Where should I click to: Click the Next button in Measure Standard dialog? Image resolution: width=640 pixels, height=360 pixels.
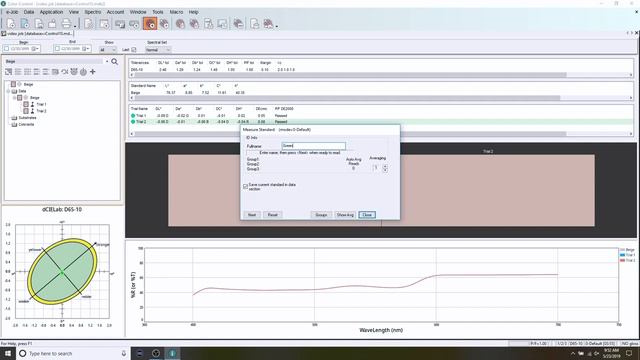pyautogui.click(x=252, y=215)
